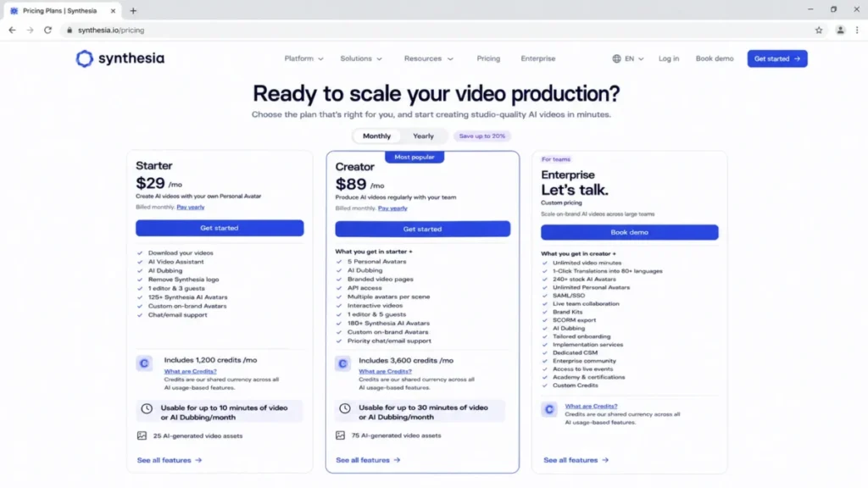Click the globe language icon
The height and width of the screenshot is (488, 868).
click(x=617, y=58)
